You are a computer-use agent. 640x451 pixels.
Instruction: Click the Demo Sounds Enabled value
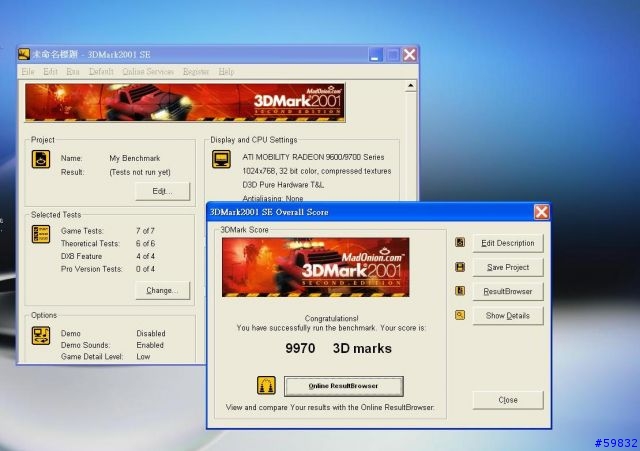[x=150, y=345]
